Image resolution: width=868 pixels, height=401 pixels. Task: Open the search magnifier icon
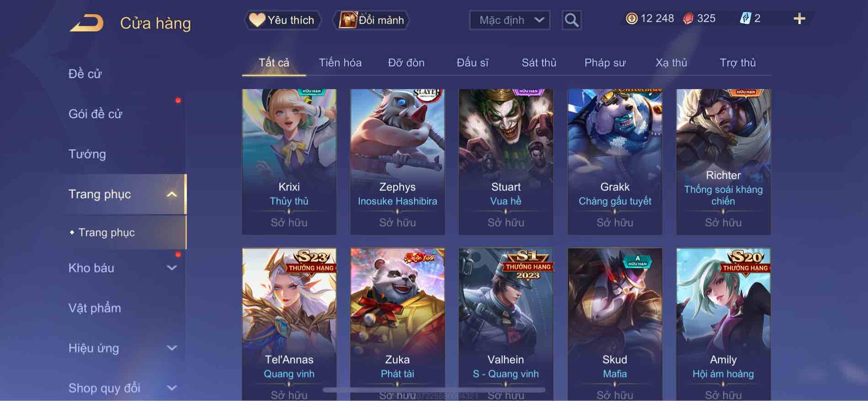click(x=571, y=20)
